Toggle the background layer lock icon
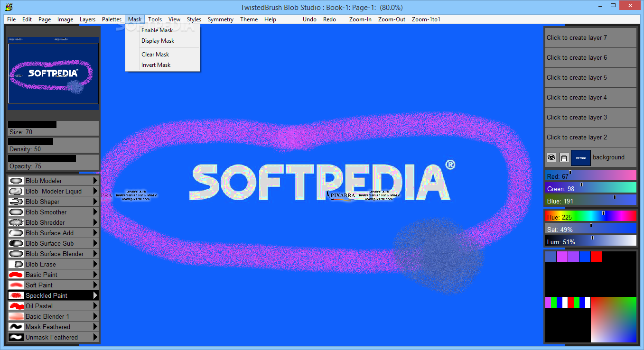Screen dimensions: 644x350 pyautogui.click(x=564, y=157)
